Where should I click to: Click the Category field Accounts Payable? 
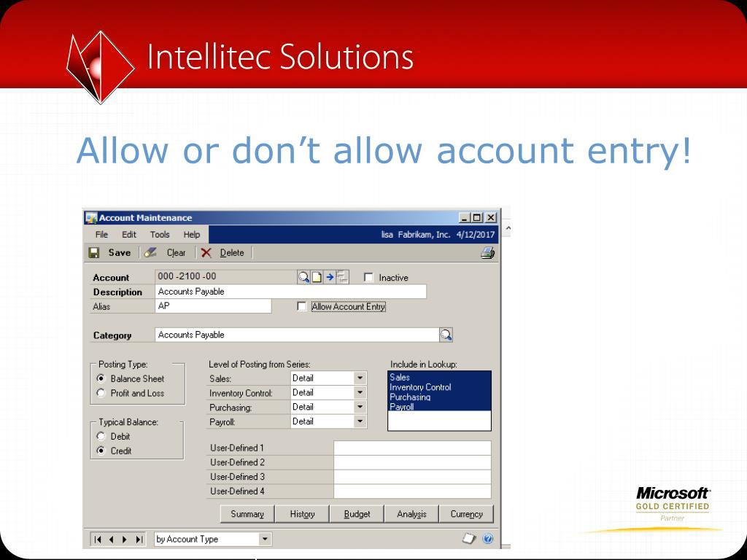pyautogui.click(x=297, y=335)
